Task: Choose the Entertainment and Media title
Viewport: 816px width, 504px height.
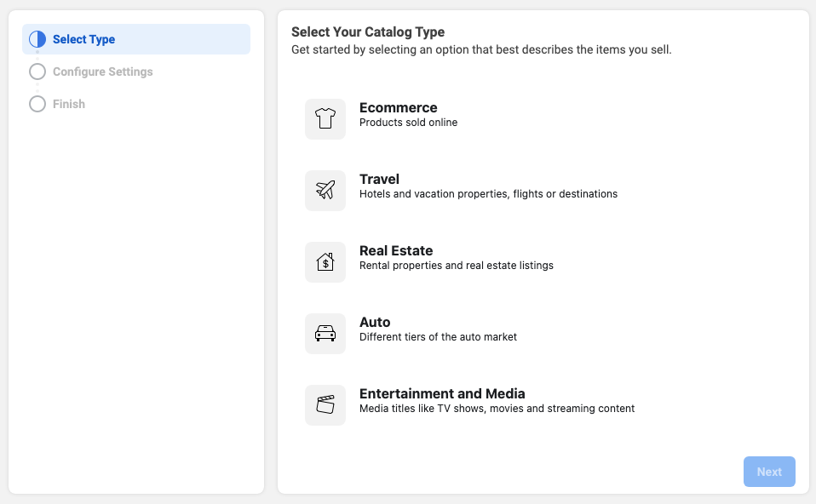Action: point(442,393)
